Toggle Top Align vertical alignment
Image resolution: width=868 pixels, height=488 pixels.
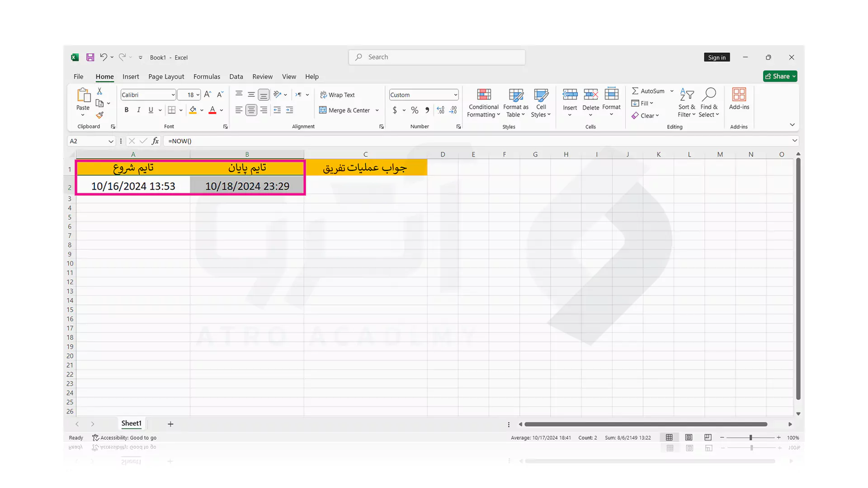point(239,94)
